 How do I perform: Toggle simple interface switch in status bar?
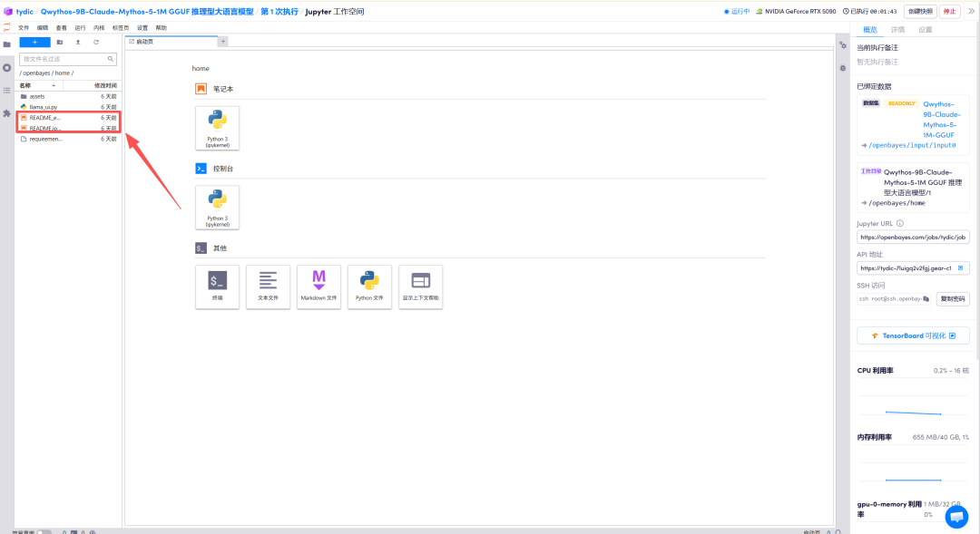tap(44, 532)
